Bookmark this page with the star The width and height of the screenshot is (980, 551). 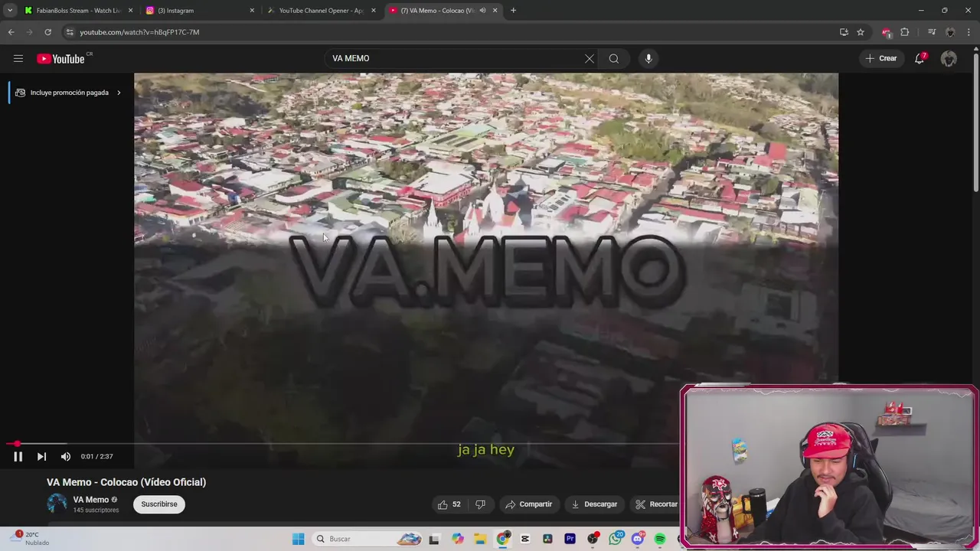coord(861,32)
